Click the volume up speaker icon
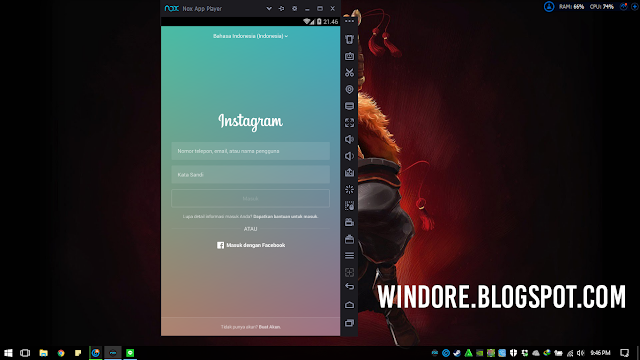The image size is (640, 360). (349, 139)
